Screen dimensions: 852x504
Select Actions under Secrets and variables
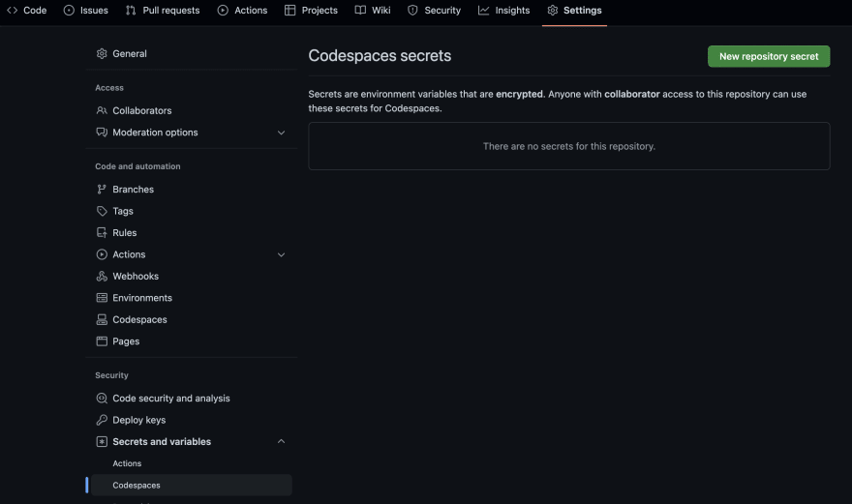[x=127, y=464]
